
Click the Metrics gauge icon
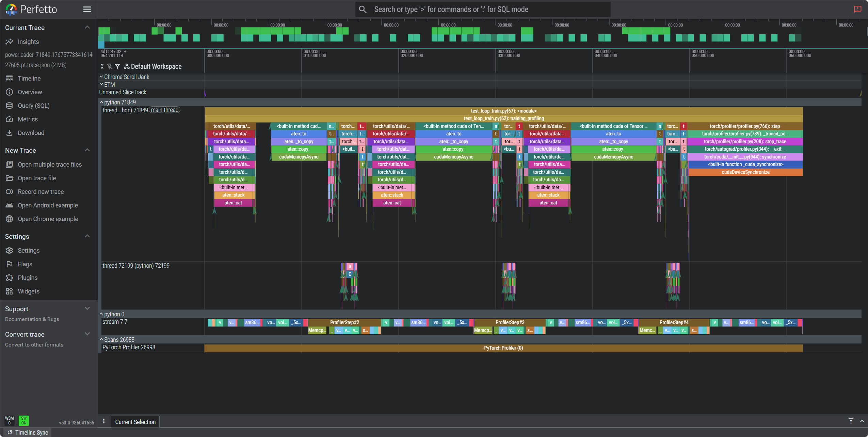[10, 119]
